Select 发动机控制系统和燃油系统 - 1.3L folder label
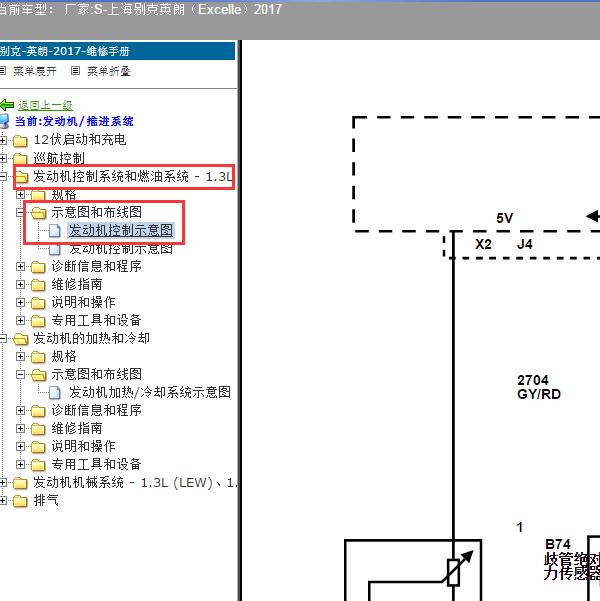This screenshot has width=600, height=601. point(133,176)
